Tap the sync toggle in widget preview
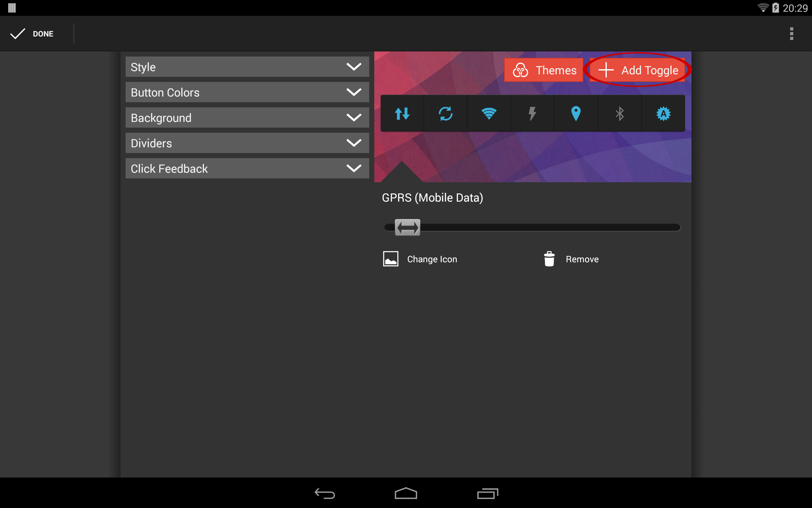The height and width of the screenshot is (508, 812). tap(446, 114)
